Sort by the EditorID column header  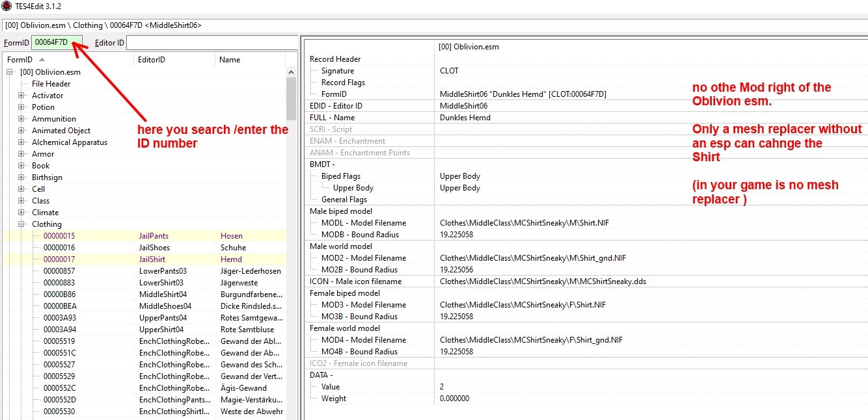174,59
